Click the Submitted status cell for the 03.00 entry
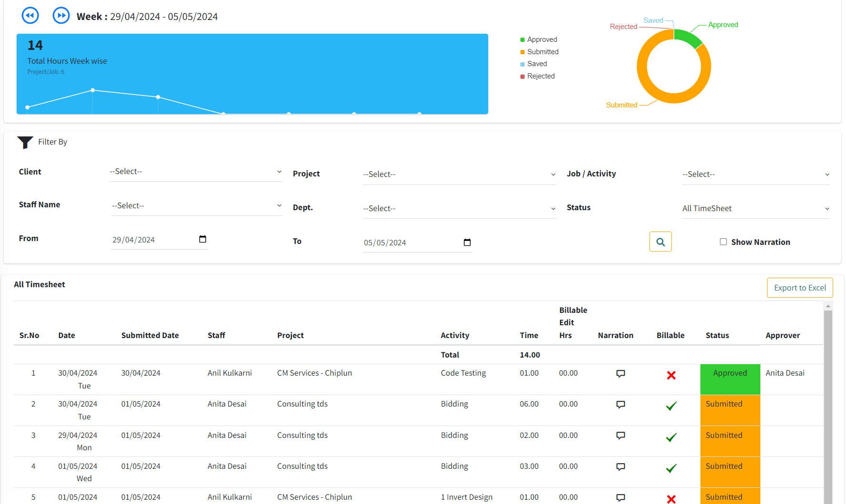This screenshot has height=504, width=846. (x=730, y=472)
